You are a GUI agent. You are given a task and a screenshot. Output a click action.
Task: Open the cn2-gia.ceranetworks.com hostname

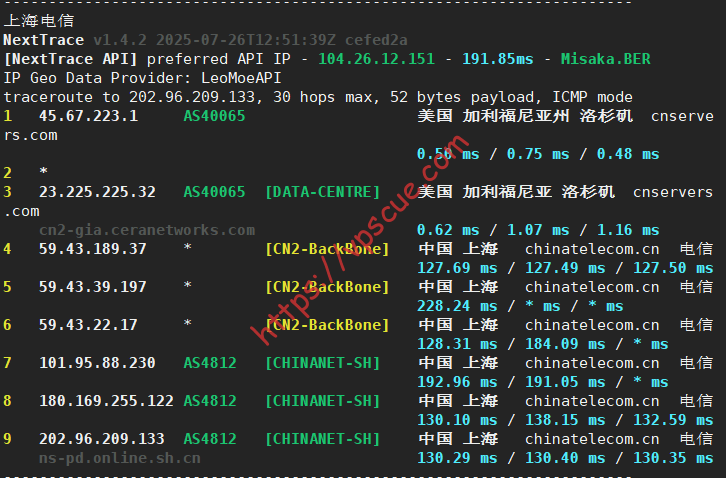pos(147,230)
